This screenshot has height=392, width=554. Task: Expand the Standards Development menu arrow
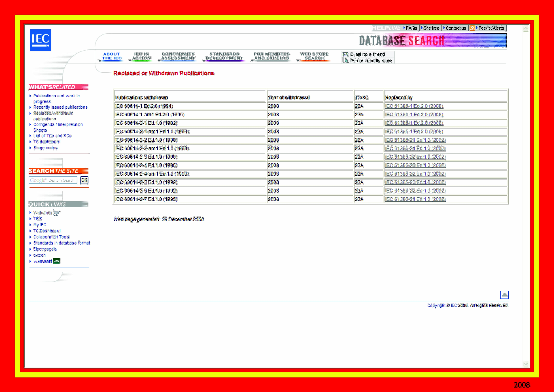coord(203,61)
